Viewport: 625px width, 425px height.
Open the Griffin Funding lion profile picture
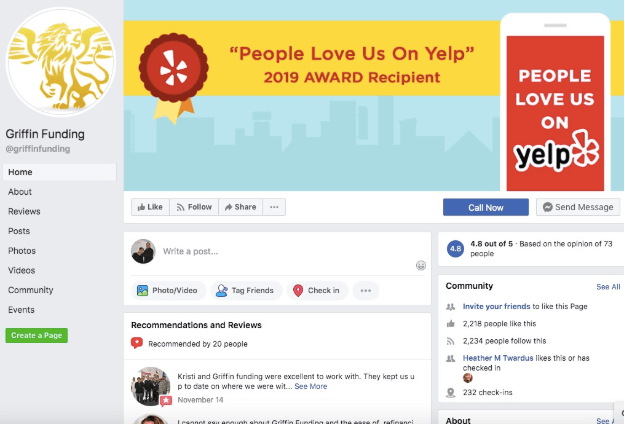pos(61,62)
